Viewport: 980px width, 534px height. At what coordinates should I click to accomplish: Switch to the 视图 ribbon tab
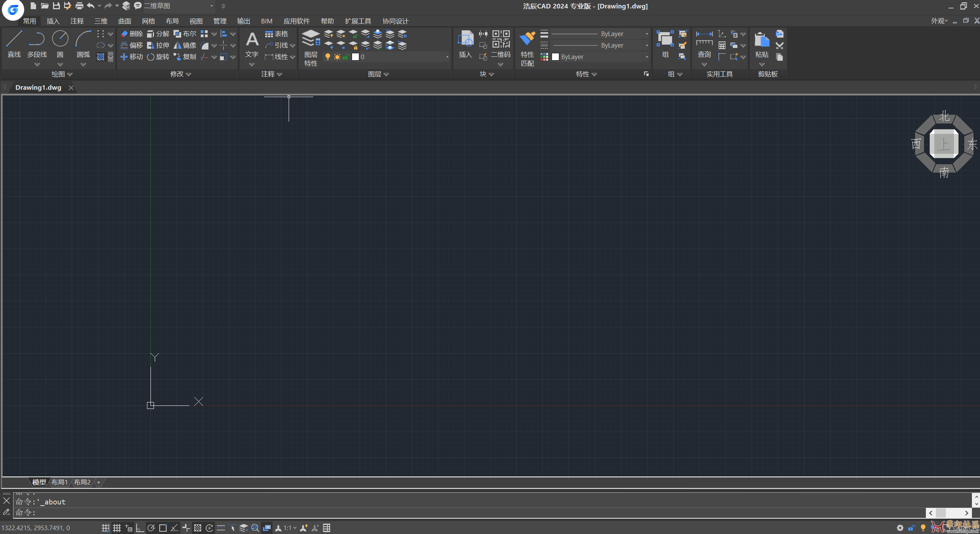pyautogui.click(x=196, y=21)
